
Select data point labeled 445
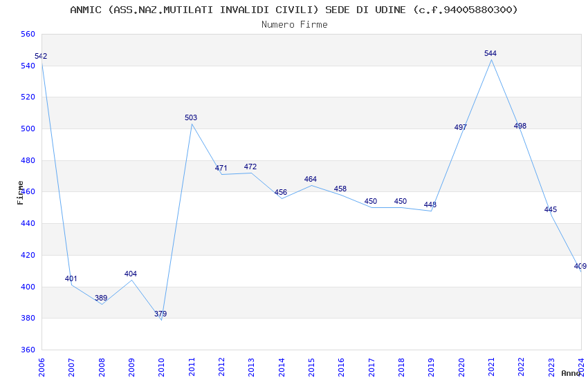(551, 209)
